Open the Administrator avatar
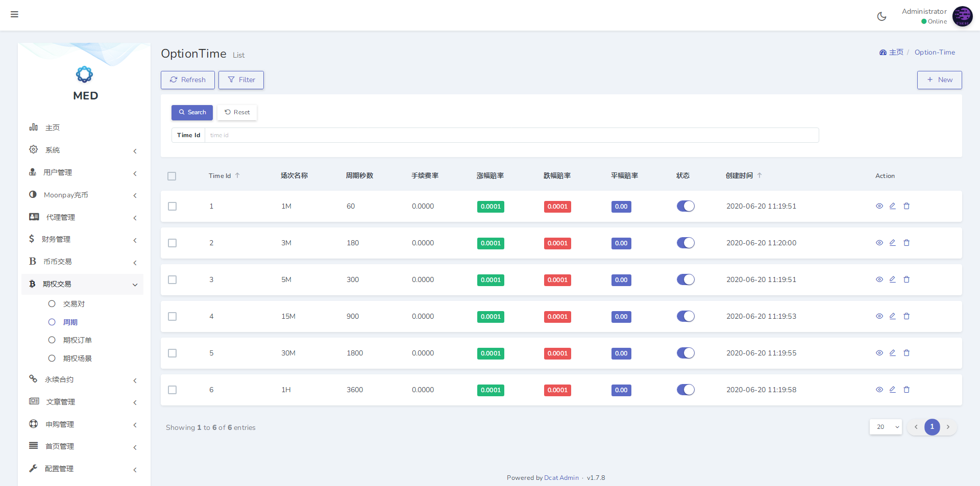Screen dimensions: 980x486 [x=962, y=16]
